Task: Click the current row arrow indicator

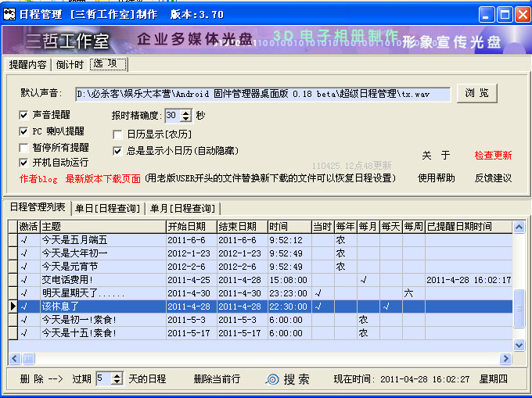Action: click(13, 307)
